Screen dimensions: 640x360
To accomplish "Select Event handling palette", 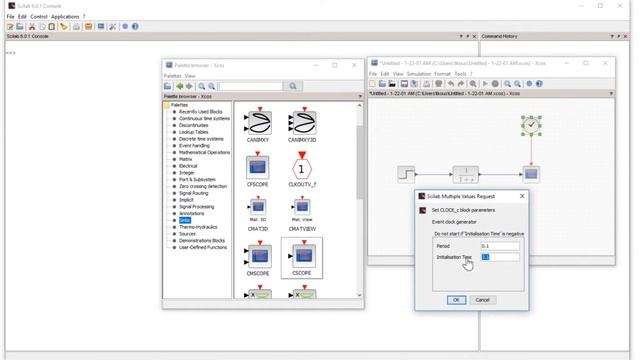I will click(x=194, y=146).
